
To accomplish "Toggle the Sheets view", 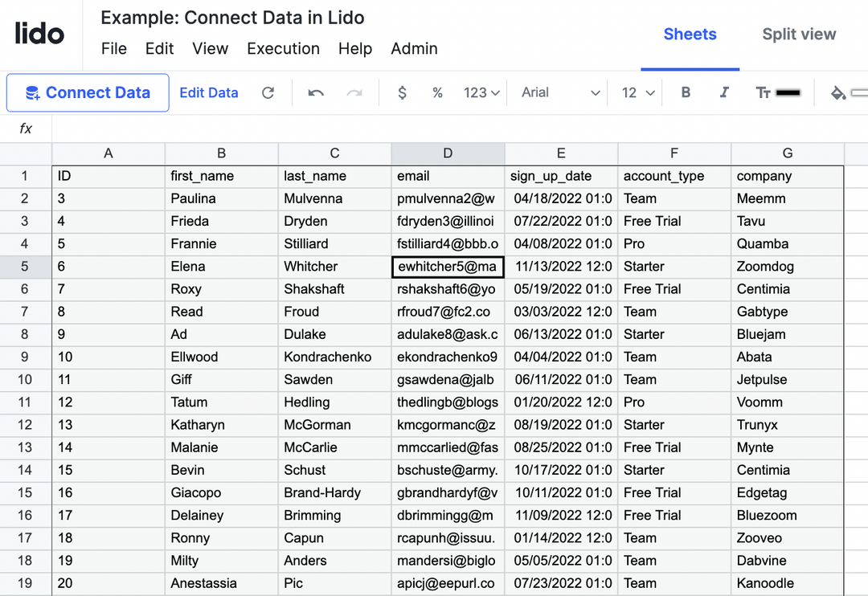I will click(x=690, y=35).
